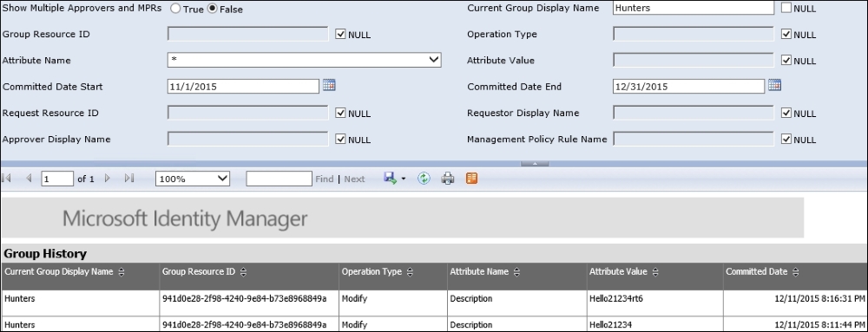Click the Microsoft Identity Manager banner text
868x332 pixels.
(x=185, y=218)
